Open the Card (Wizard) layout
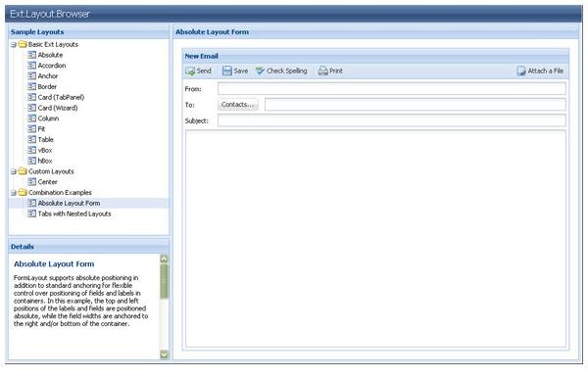Viewport: 588px width, 377px height. [58, 108]
